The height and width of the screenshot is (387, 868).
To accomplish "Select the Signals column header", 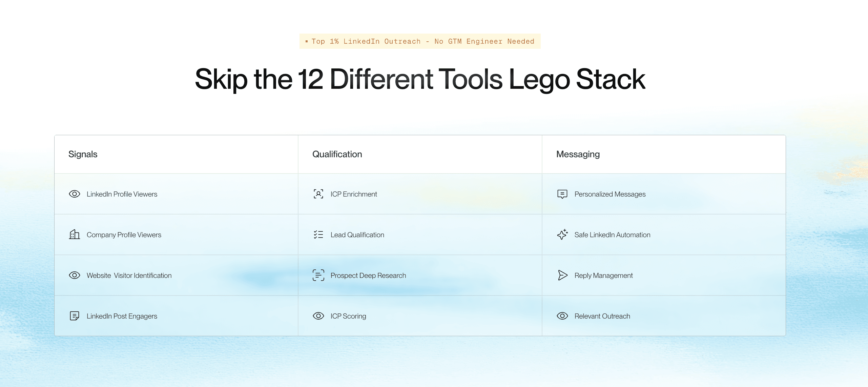I will click(83, 154).
